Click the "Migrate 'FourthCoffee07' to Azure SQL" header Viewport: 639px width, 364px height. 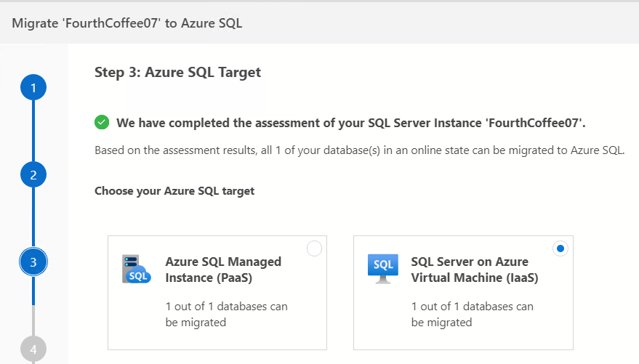[x=127, y=23]
